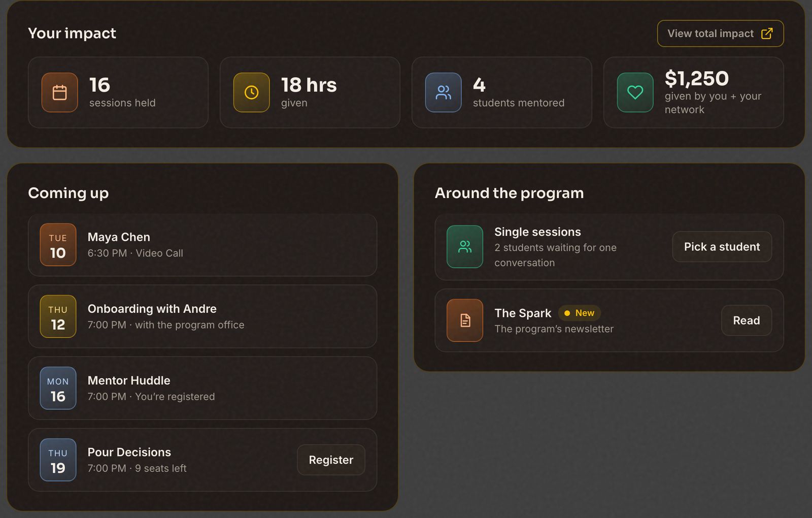This screenshot has width=812, height=518.
Task: Click the TUE 10 date badge
Action: [58, 245]
